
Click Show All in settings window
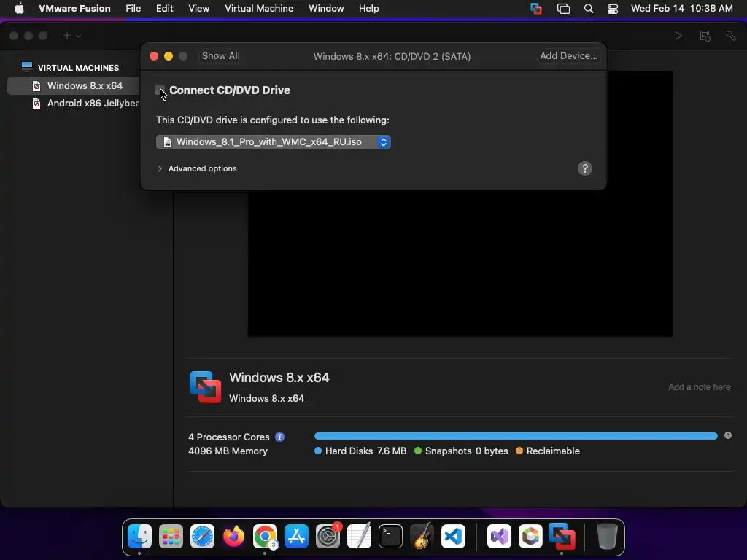(x=220, y=55)
